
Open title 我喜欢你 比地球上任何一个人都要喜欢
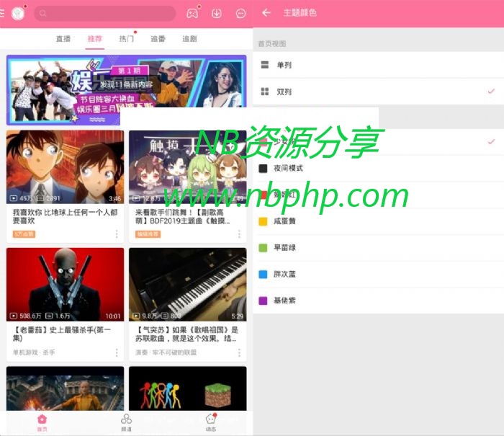65,216
